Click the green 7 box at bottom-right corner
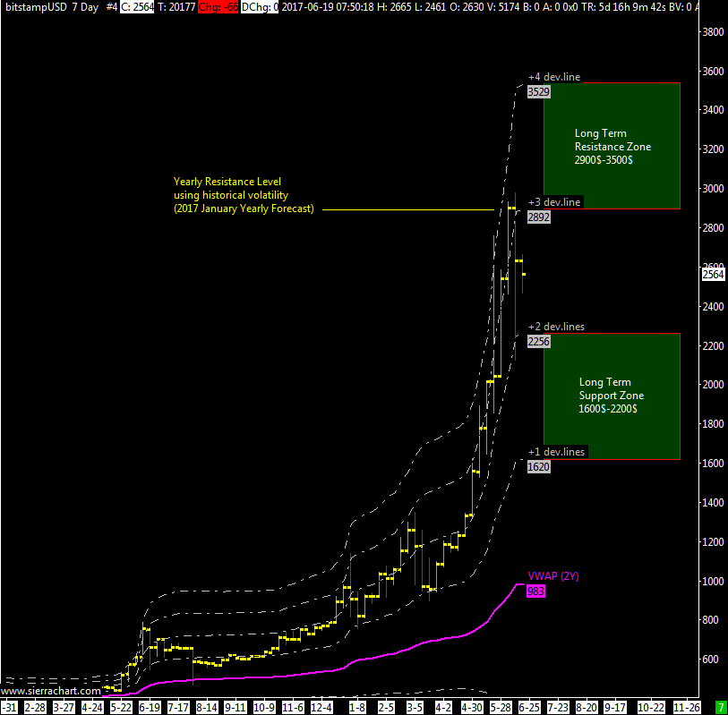Image resolution: width=728 pixels, height=715 pixels. click(720, 707)
